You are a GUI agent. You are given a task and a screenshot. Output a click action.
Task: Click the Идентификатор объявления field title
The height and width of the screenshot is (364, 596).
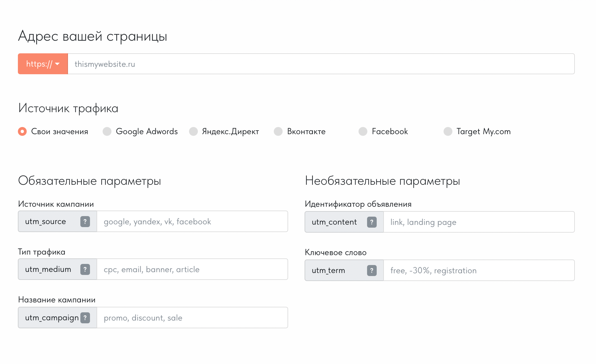pos(358,204)
